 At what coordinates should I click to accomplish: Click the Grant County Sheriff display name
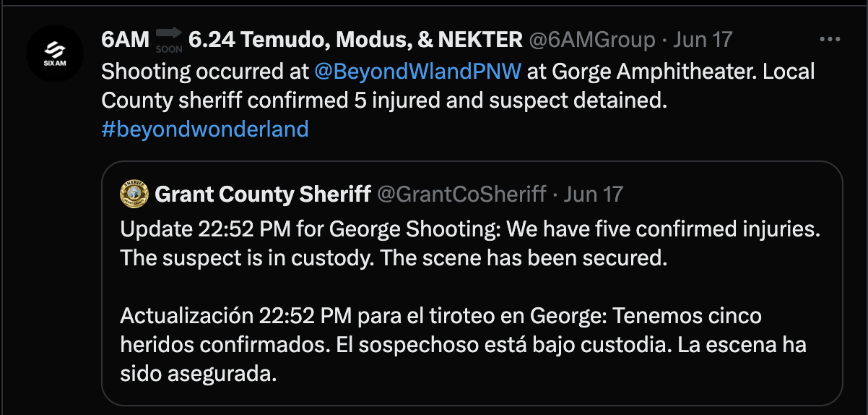264,194
